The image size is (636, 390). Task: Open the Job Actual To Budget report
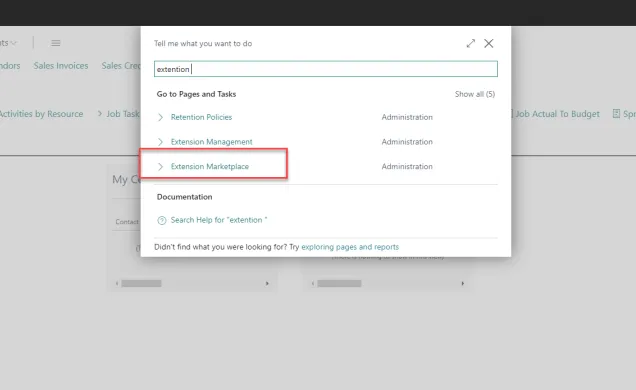coord(557,114)
